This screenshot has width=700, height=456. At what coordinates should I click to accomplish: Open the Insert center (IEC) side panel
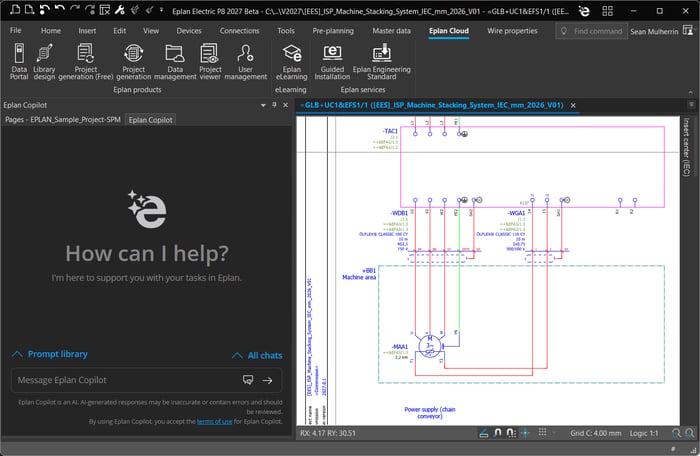(687, 146)
